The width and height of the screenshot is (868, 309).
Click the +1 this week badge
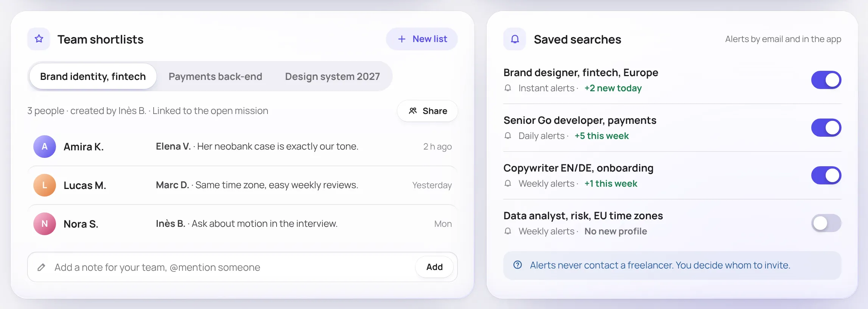(x=611, y=184)
